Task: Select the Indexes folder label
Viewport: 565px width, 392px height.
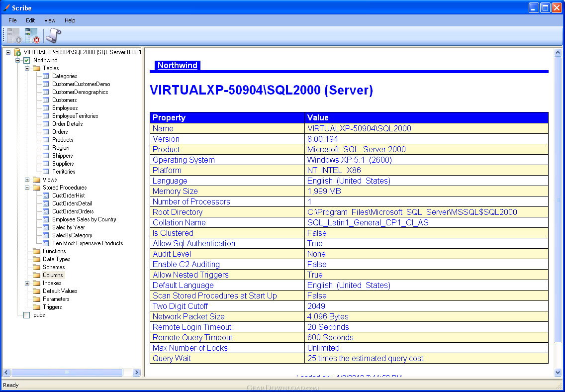Action: (52, 283)
